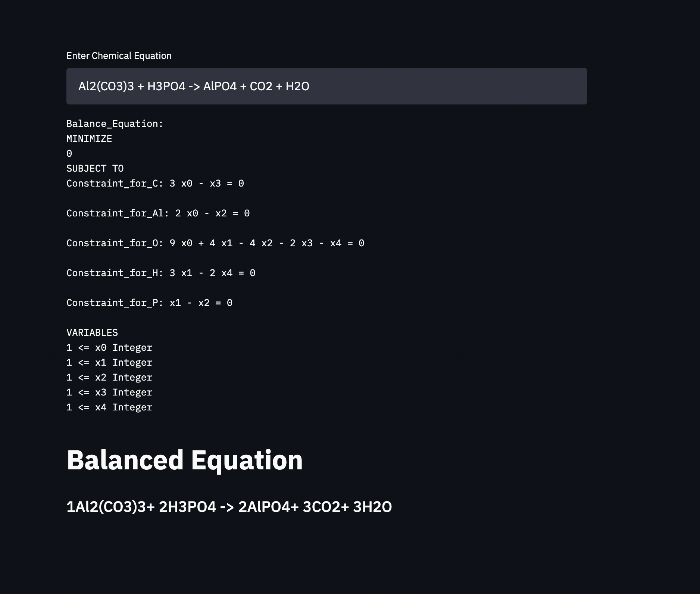Click the 'SUBJECT TO' line
This screenshot has width=700, height=594.
95,169
